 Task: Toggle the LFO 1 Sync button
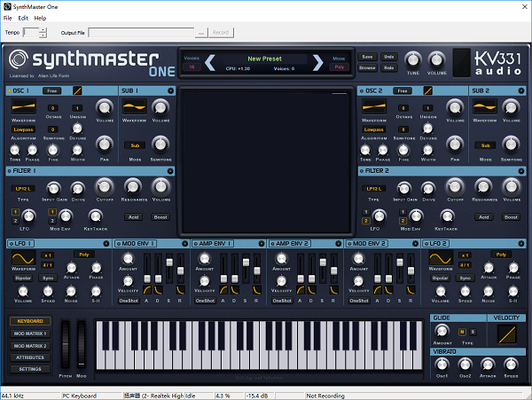[48, 278]
